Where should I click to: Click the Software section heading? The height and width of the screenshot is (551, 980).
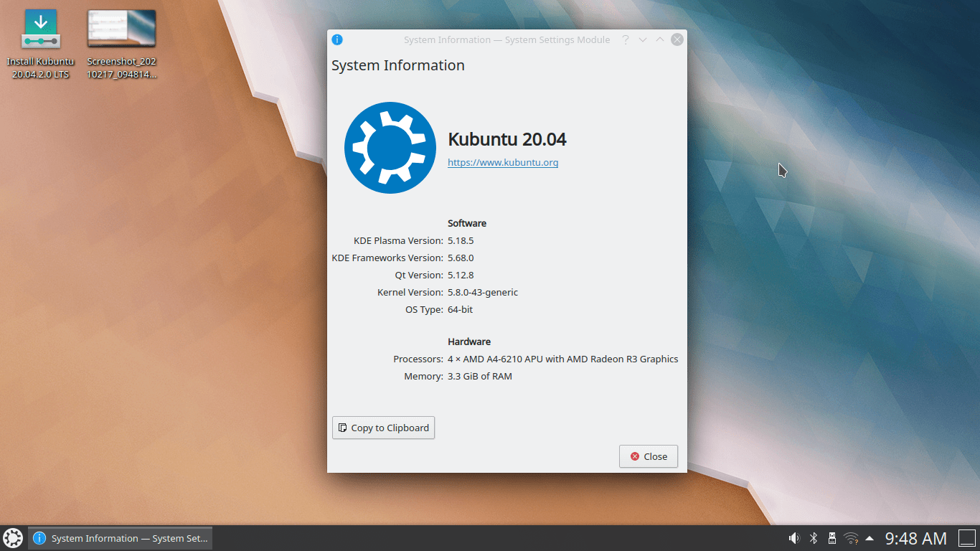click(467, 223)
